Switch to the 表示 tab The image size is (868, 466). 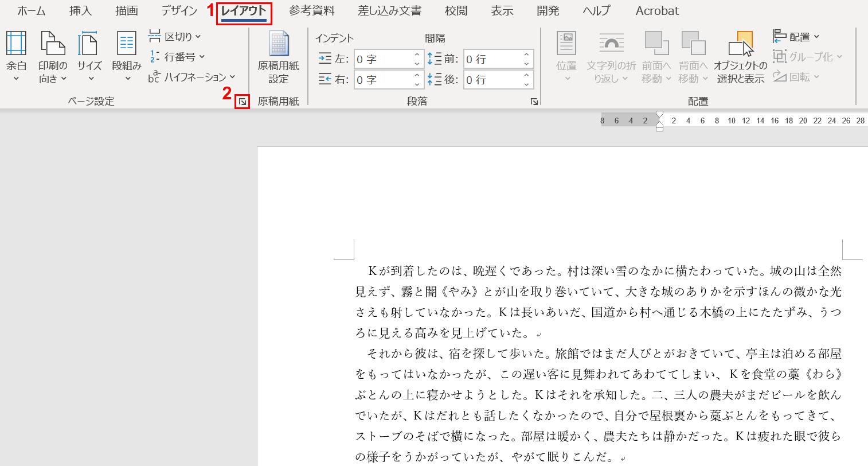coord(502,10)
